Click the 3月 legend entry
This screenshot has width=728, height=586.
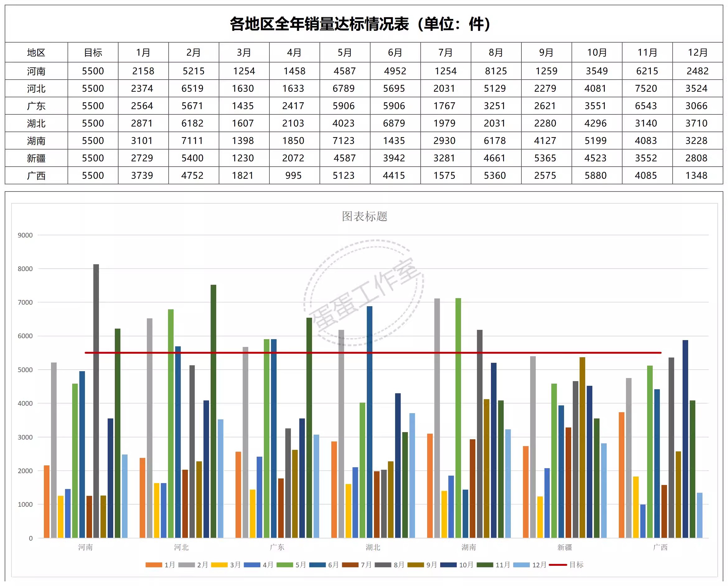[226, 565]
